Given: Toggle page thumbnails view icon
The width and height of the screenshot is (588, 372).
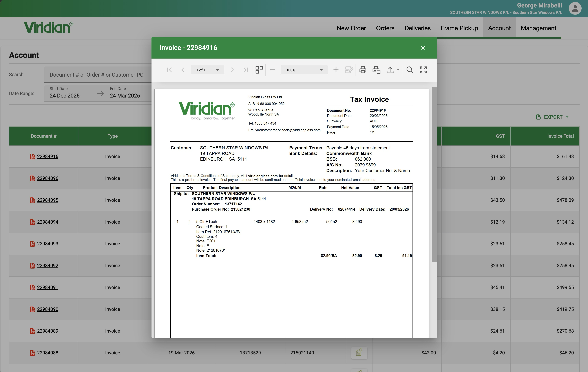Looking at the screenshot, I should tap(259, 70).
